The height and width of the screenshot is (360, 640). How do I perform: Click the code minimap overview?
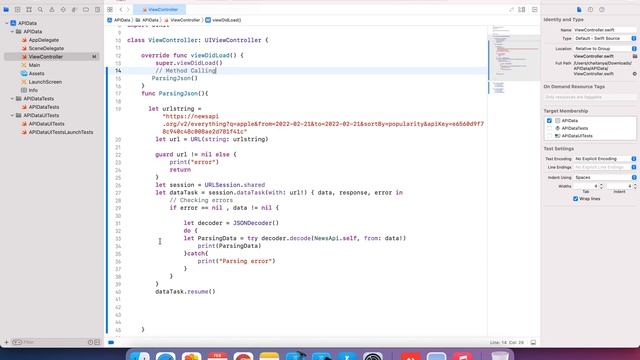(x=514, y=61)
